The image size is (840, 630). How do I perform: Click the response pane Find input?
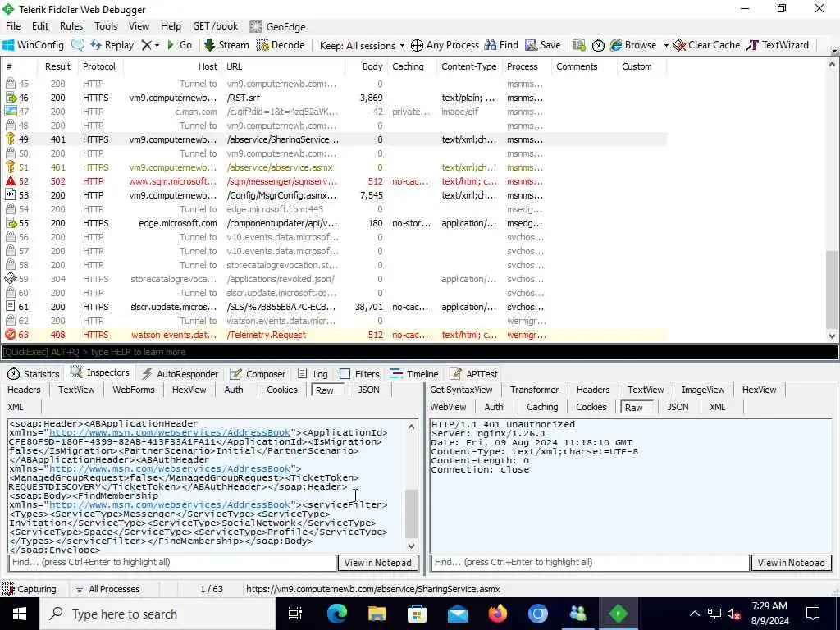(590, 563)
